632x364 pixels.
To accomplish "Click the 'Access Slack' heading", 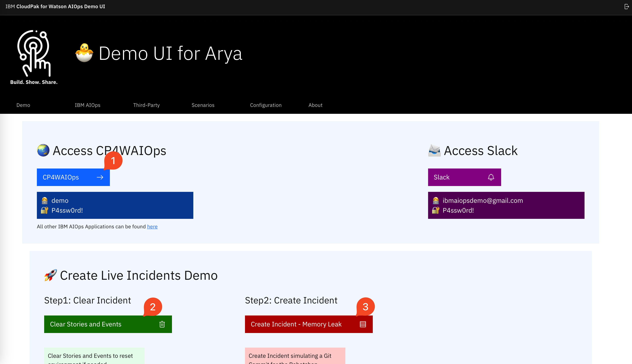I will click(x=481, y=150).
